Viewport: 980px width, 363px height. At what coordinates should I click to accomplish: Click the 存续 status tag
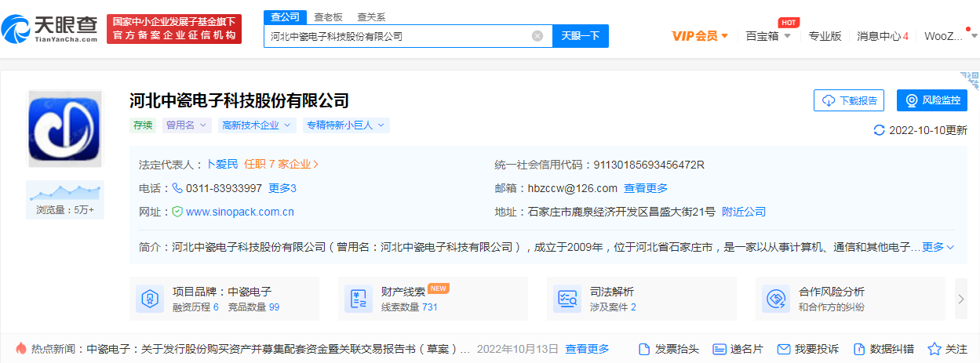(143, 125)
